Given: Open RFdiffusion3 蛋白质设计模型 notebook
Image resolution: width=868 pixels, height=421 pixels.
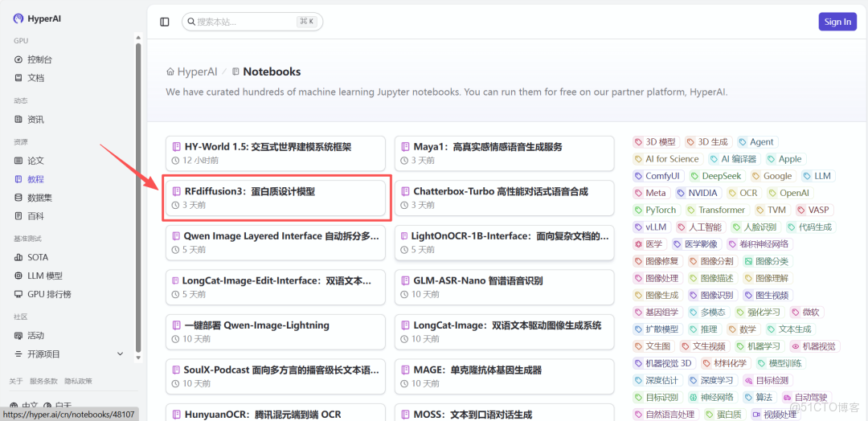Looking at the screenshot, I should pos(275,198).
